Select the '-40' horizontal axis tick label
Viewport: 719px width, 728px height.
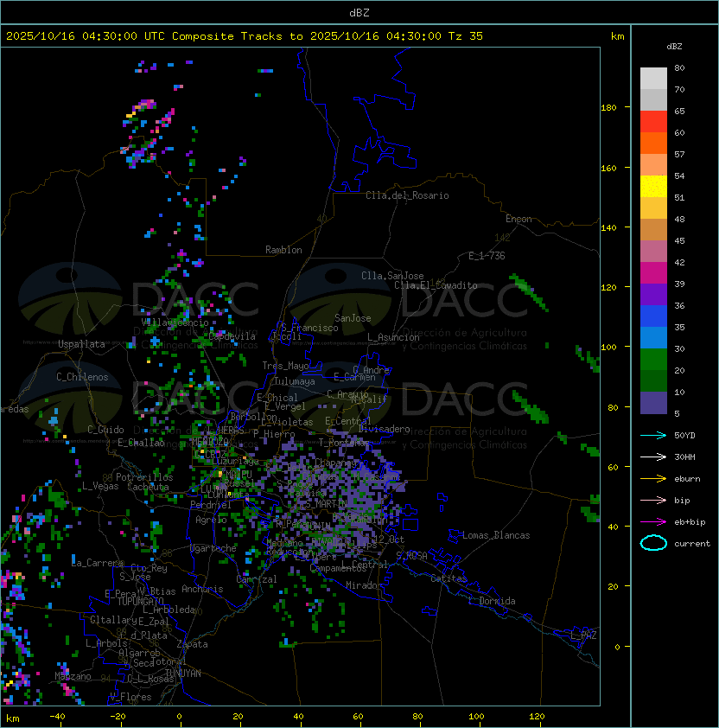[57, 717]
